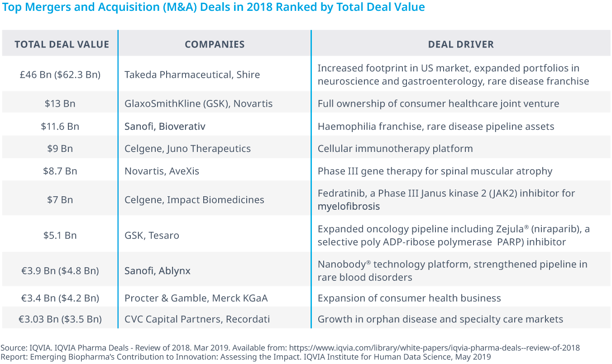Click the CVC Capital Partners, Recordati cell
The image size is (612, 364).
pos(197,319)
